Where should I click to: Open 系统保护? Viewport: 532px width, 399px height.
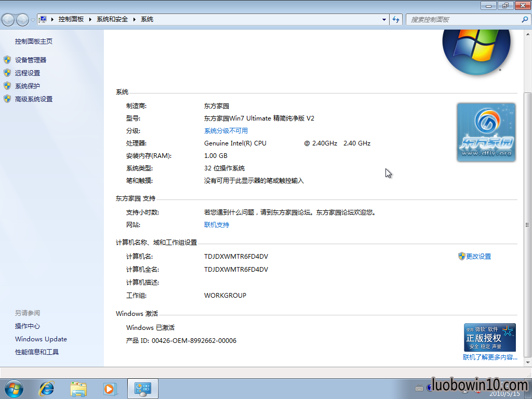pyautogui.click(x=28, y=86)
